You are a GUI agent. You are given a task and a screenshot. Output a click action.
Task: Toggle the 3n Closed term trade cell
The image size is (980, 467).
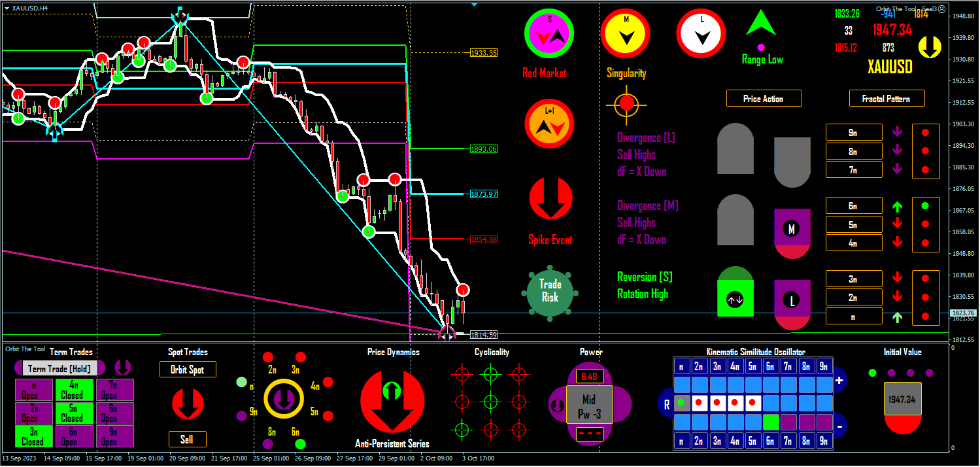(x=33, y=436)
